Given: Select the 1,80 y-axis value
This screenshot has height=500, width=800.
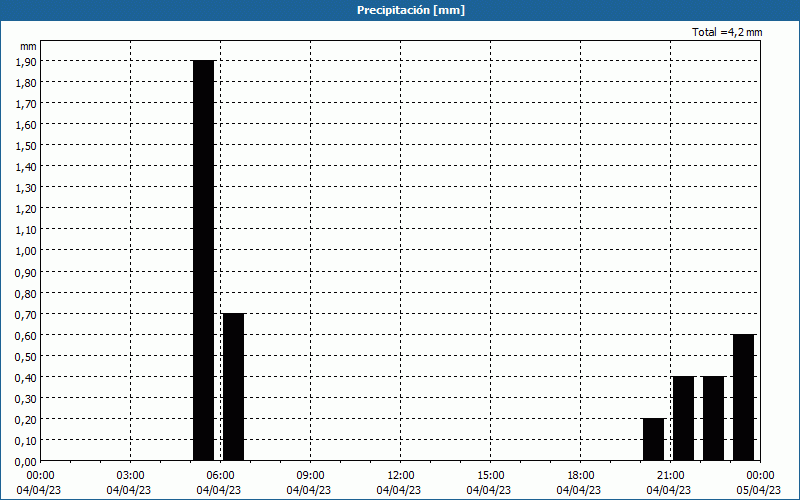Looking at the screenshot, I should pos(26,82).
